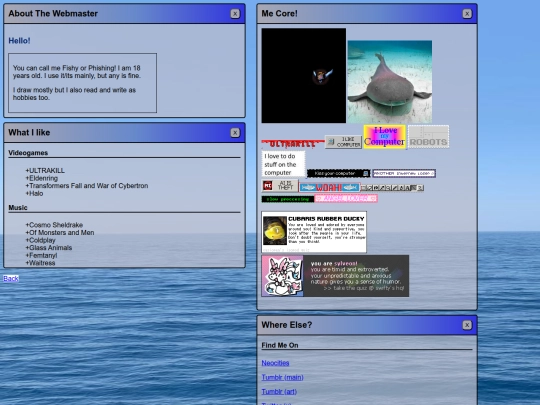This screenshot has width=540, height=405.
Task: Click the 'you are sylveon' quiz card
Action: coord(335,276)
